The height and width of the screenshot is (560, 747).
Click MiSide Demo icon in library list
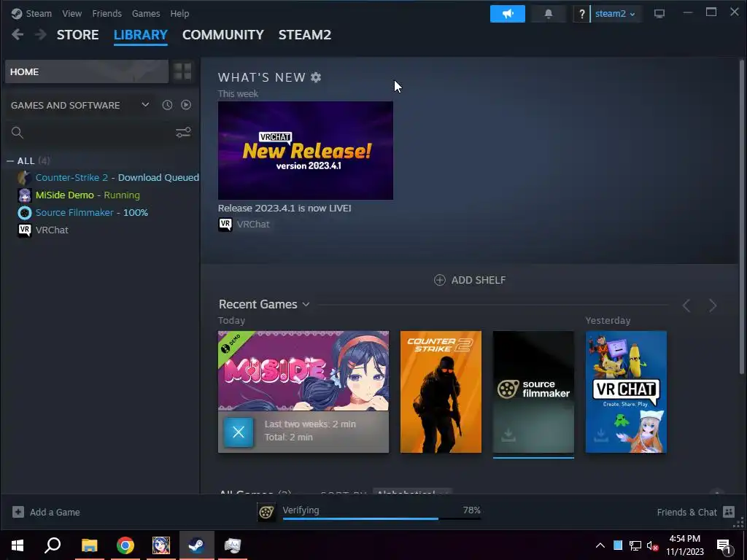pos(24,195)
